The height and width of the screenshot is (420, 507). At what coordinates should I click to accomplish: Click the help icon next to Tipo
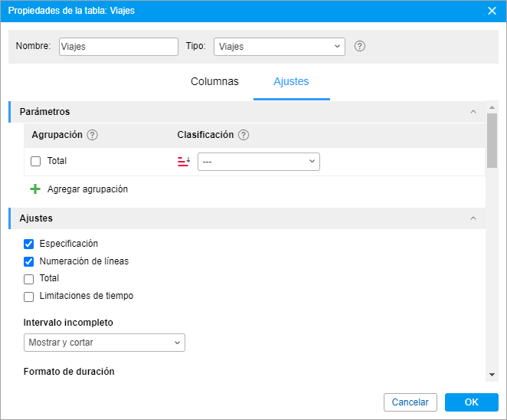pyautogui.click(x=359, y=46)
